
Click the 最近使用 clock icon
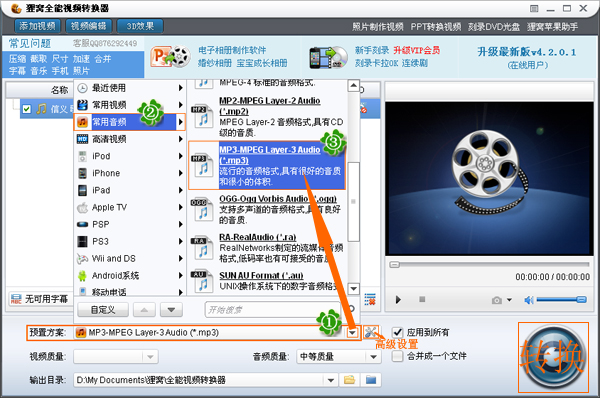(82, 88)
